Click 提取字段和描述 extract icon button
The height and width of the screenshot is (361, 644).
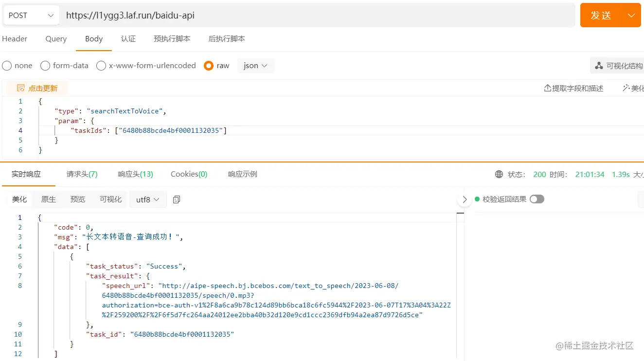tap(573, 88)
